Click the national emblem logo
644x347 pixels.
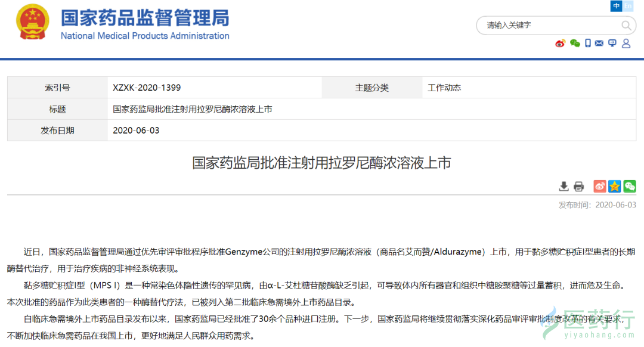point(32,22)
